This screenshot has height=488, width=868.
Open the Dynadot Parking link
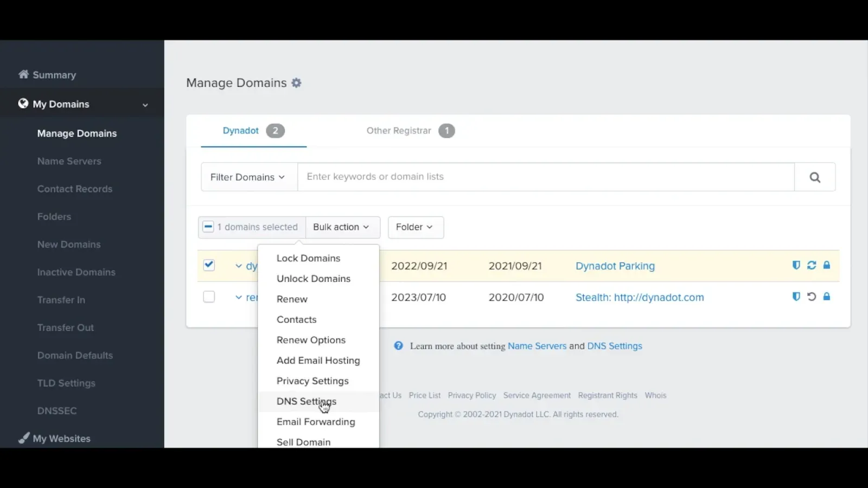click(615, 266)
